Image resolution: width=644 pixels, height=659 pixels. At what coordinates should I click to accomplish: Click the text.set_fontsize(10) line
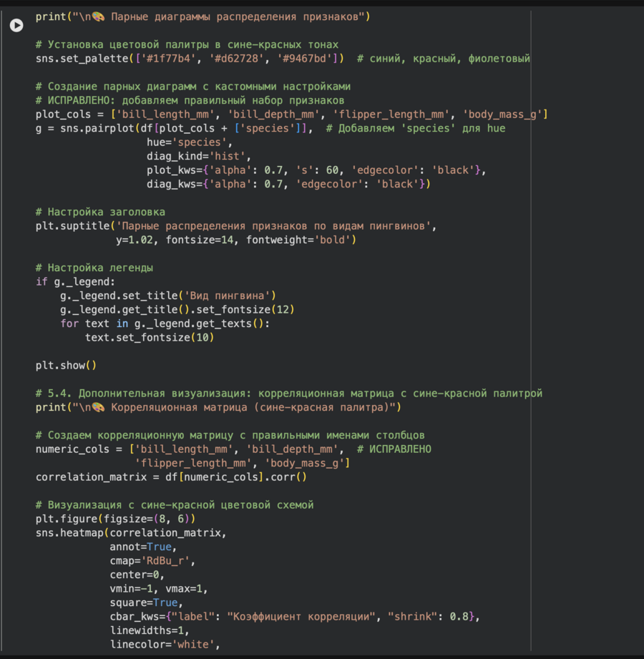[x=150, y=338]
